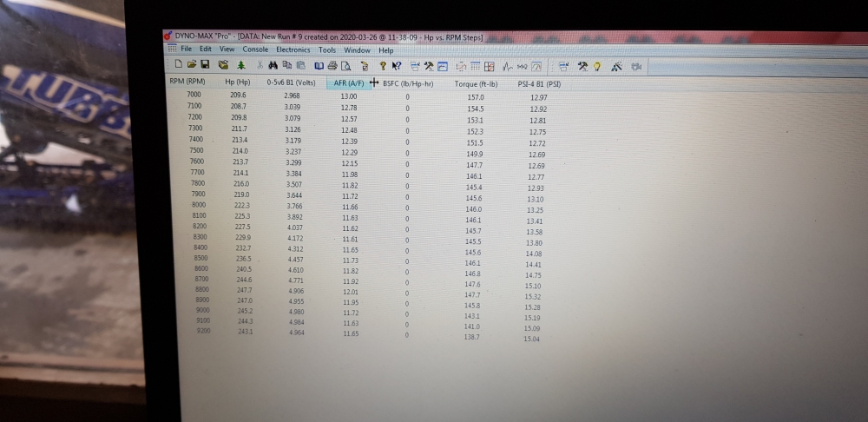Click the Save floppy disk icon
The image size is (868, 422).
[x=205, y=65]
